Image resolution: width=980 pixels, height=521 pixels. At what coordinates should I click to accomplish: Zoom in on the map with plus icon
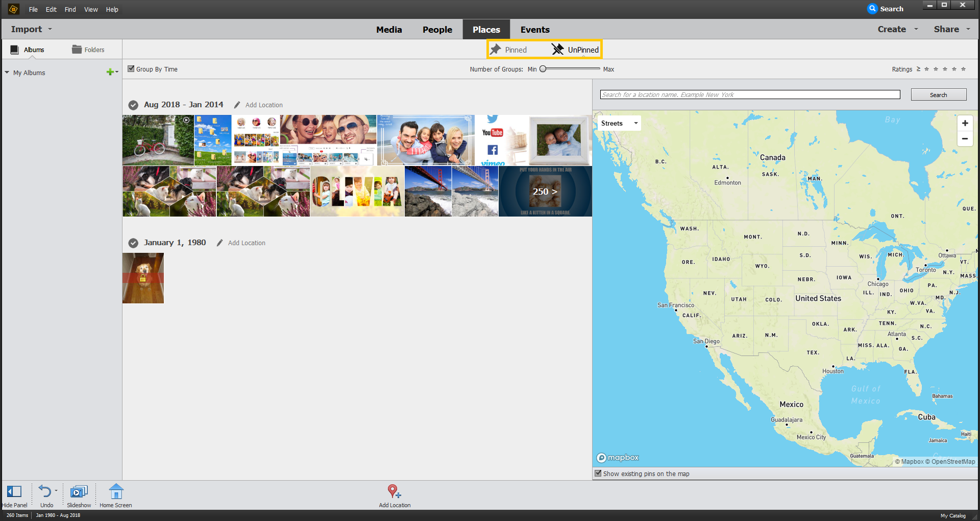[965, 123]
